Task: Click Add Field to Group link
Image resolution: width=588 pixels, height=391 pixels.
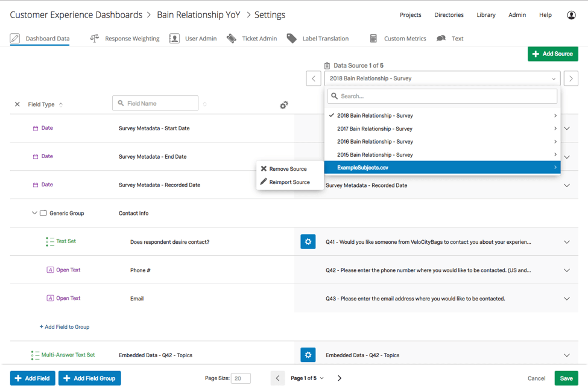Action: [x=65, y=327]
